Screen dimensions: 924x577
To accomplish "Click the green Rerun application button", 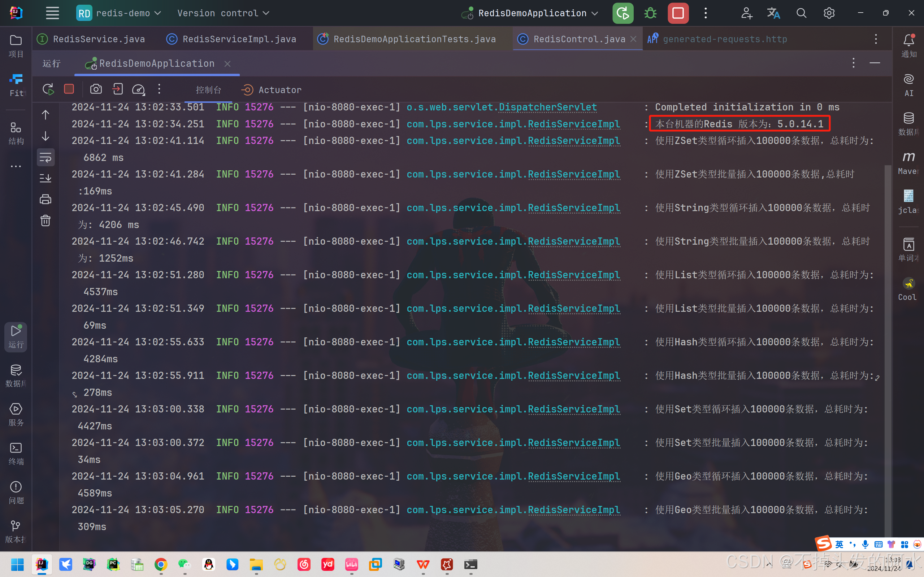I will 623,13.
